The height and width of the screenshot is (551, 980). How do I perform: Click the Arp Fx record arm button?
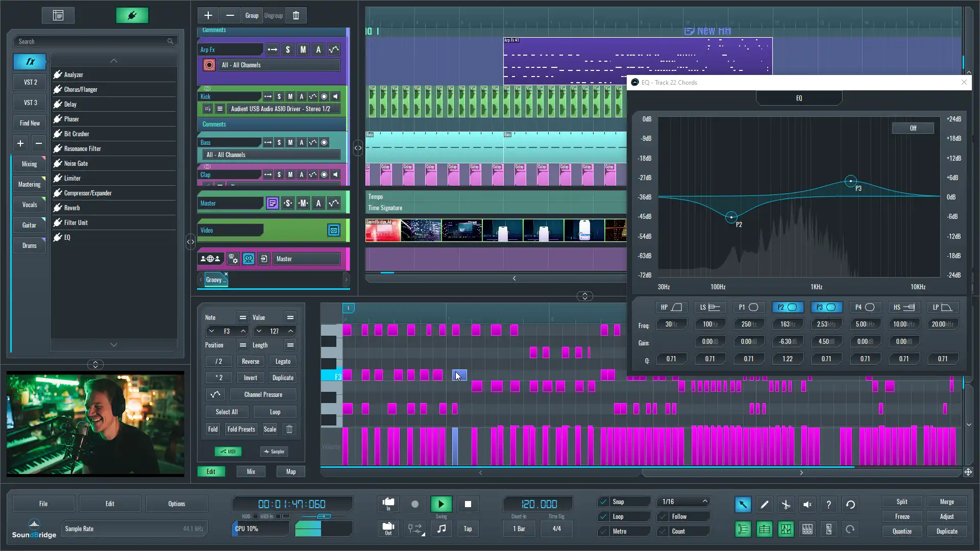pos(209,65)
